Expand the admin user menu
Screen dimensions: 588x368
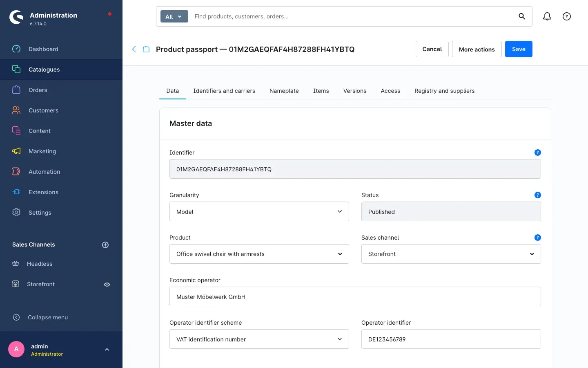click(x=107, y=350)
